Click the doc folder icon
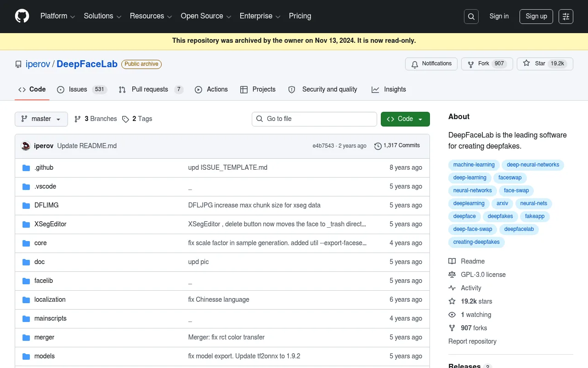Image resolution: width=588 pixels, height=368 pixels. point(26,262)
